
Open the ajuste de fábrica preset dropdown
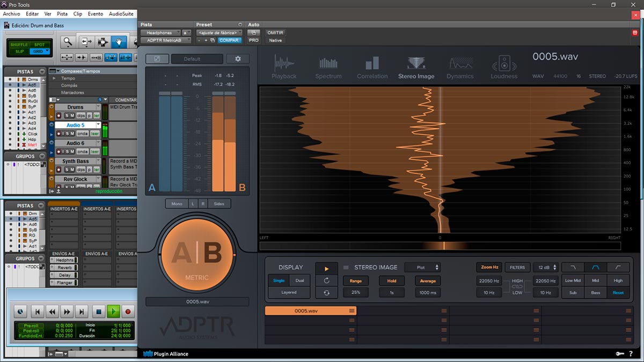tap(219, 33)
